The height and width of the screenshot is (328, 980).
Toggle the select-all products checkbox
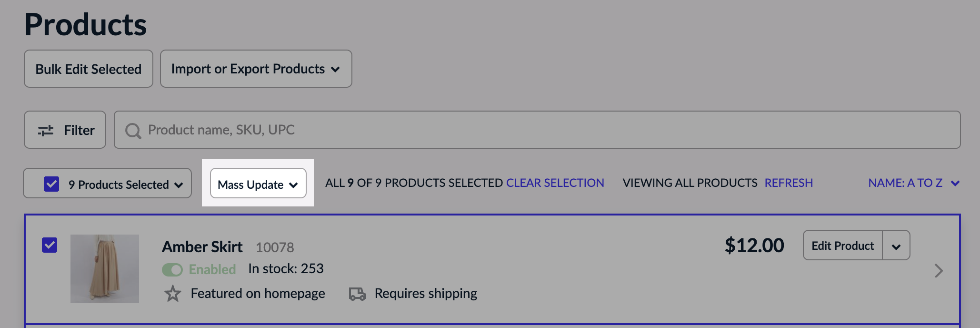point(51,184)
